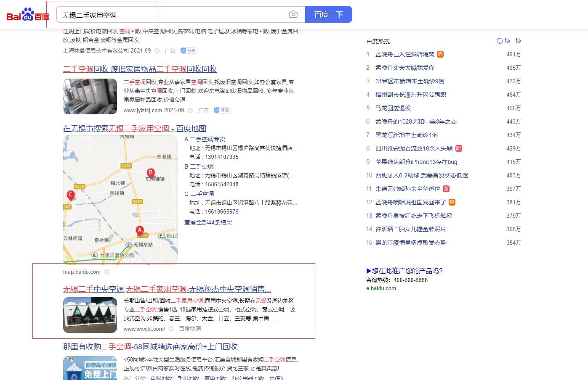Open hot search 孟晚舟丈夫大喊我爱你
The width and height of the screenshot is (588, 380).
click(404, 68)
